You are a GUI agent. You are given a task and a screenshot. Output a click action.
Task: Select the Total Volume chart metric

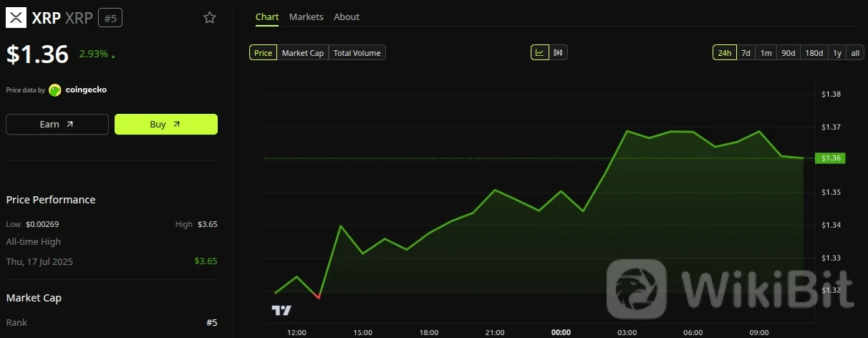(357, 52)
